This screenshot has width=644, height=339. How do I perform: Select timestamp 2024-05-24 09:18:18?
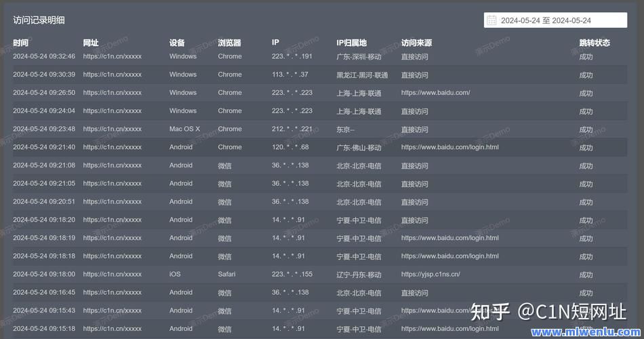click(x=44, y=256)
